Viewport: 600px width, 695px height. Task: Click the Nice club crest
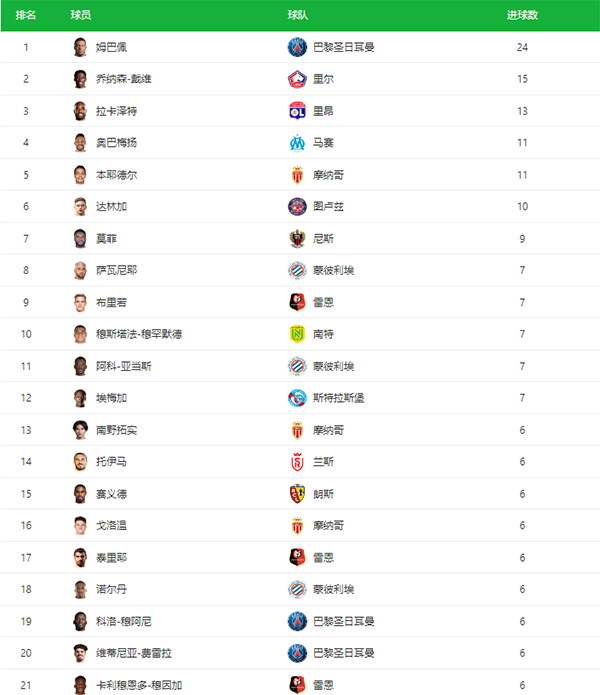[x=297, y=238]
